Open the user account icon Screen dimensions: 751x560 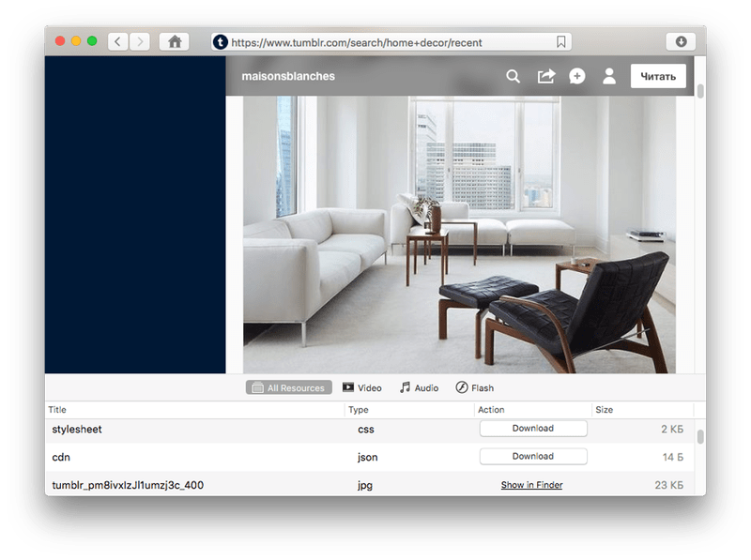point(609,76)
